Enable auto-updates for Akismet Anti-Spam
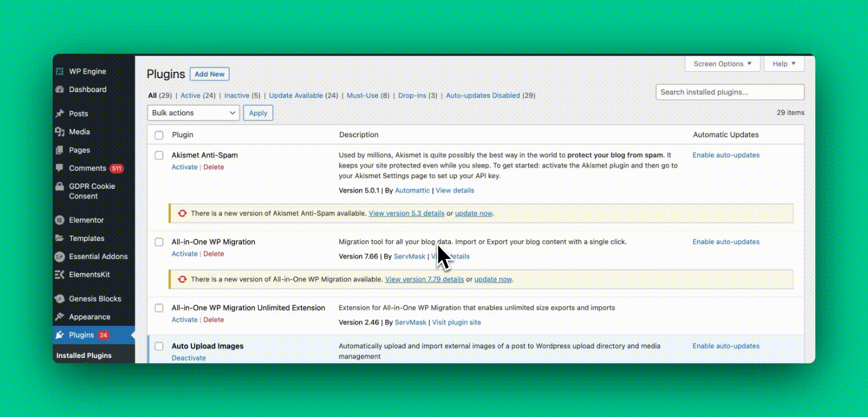 (x=726, y=155)
